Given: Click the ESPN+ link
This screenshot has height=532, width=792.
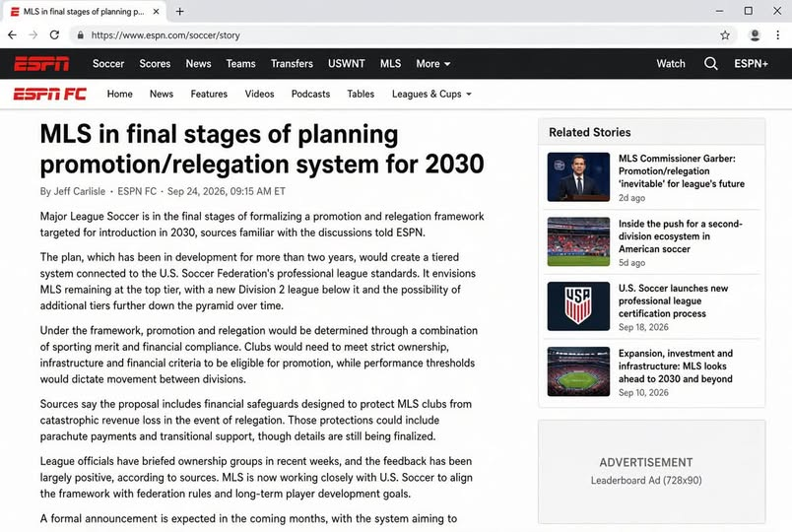Looking at the screenshot, I should 751,64.
